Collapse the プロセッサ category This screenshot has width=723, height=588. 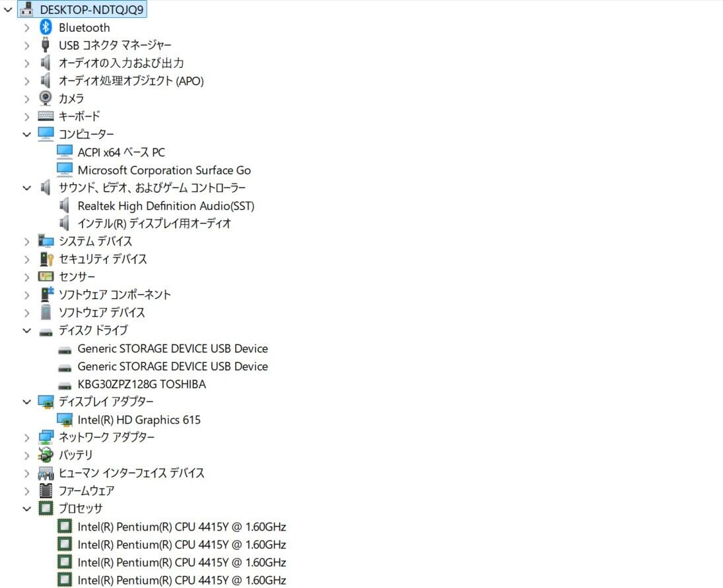[x=27, y=509]
